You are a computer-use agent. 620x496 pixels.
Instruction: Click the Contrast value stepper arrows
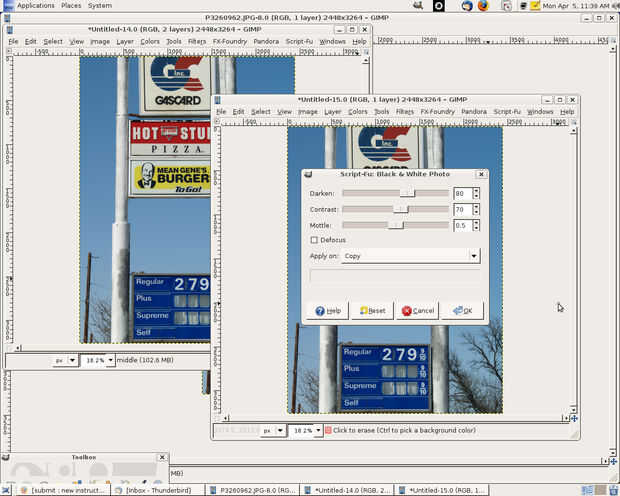(x=476, y=210)
